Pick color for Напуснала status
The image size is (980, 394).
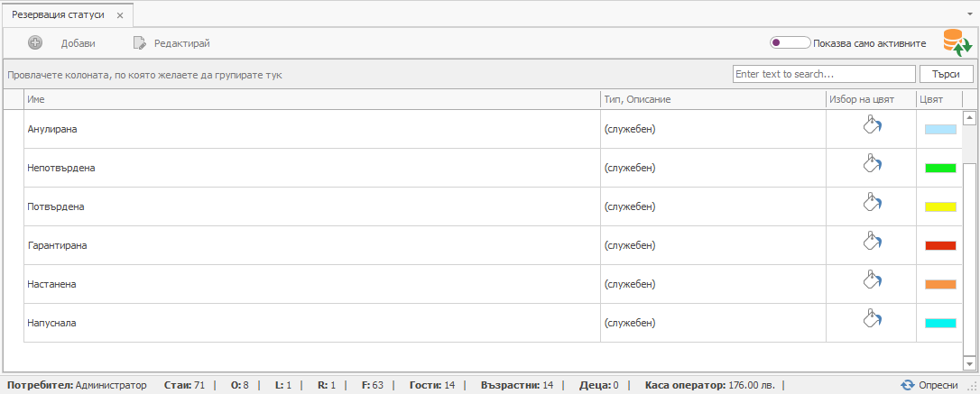click(x=871, y=319)
